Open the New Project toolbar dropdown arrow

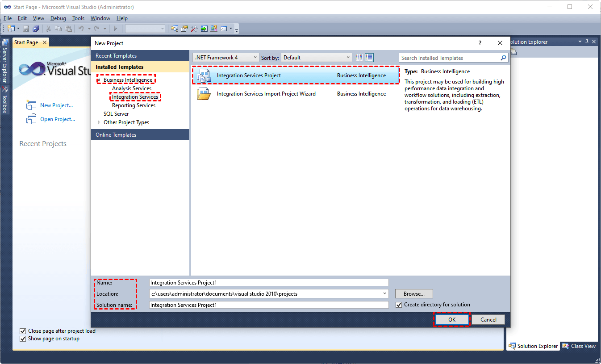pos(18,29)
